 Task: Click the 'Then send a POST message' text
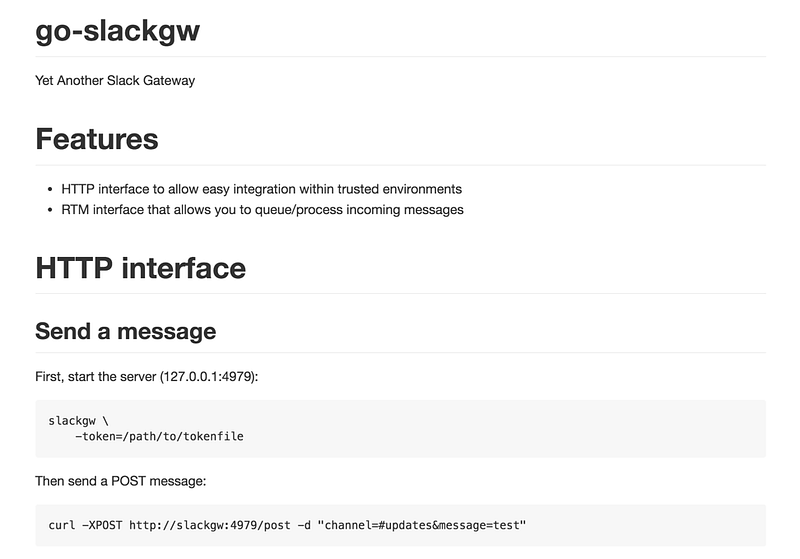click(120, 481)
